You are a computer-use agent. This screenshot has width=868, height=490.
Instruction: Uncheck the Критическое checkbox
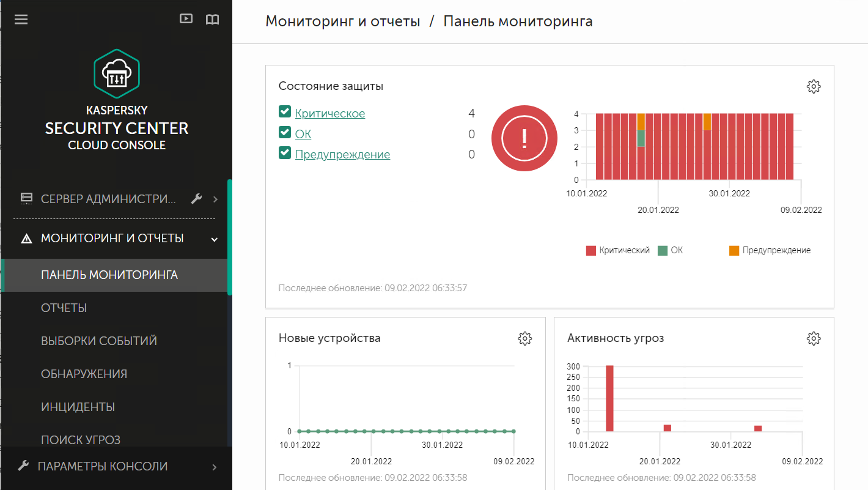coord(284,113)
